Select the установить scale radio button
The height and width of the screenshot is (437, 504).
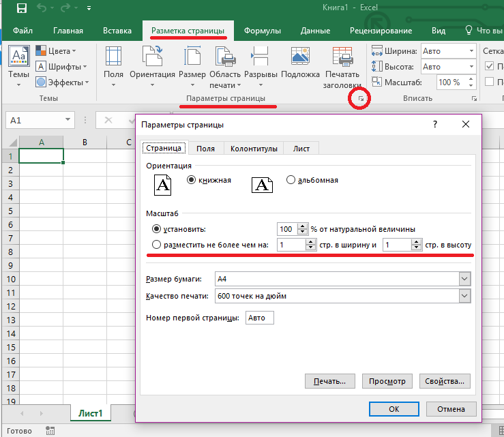(x=156, y=229)
